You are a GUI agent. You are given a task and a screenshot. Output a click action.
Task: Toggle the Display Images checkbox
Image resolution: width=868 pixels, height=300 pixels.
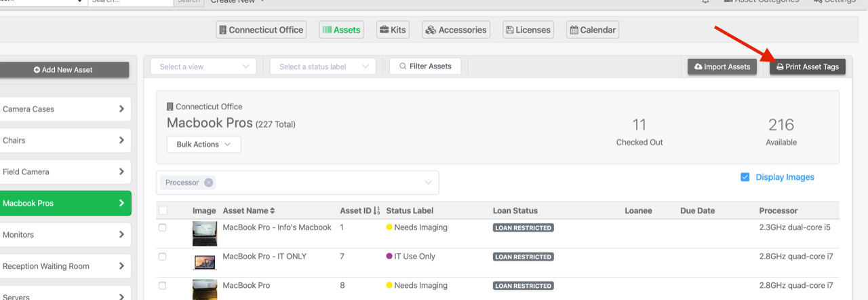point(745,177)
